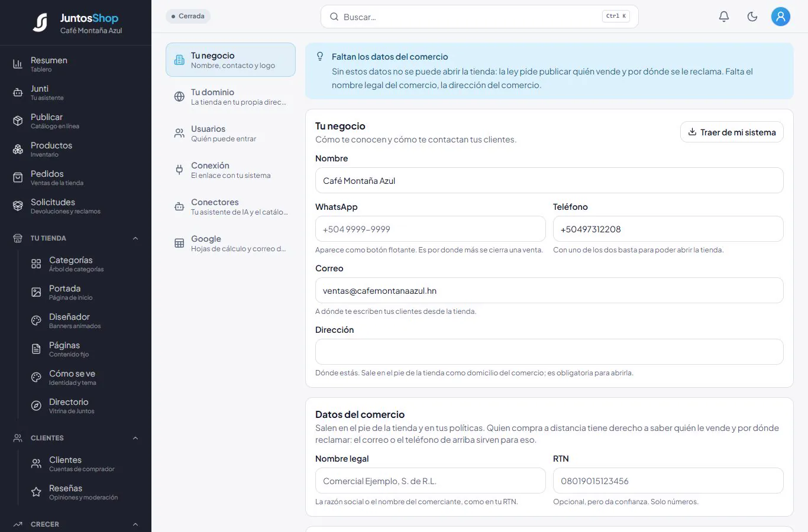Click the Ctrl K shortcut badge

click(616, 17)
